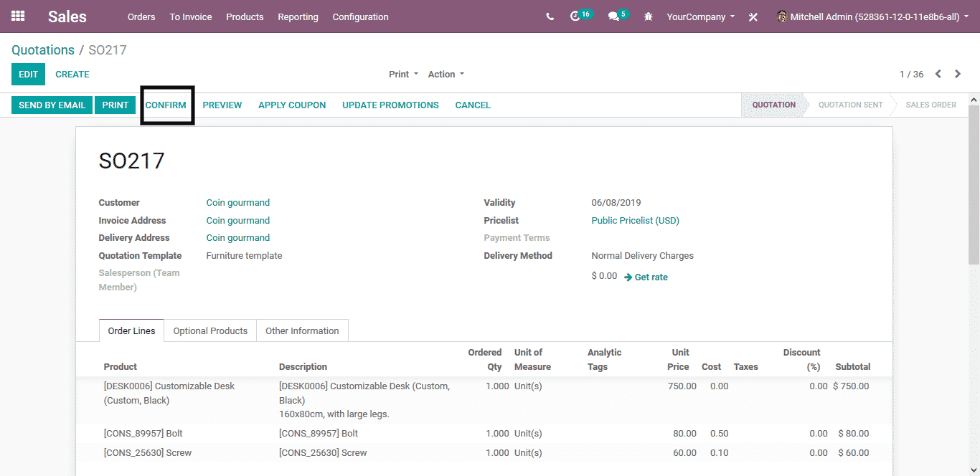
Task: Open the apps grid menu icon
Action: [18, 16]
